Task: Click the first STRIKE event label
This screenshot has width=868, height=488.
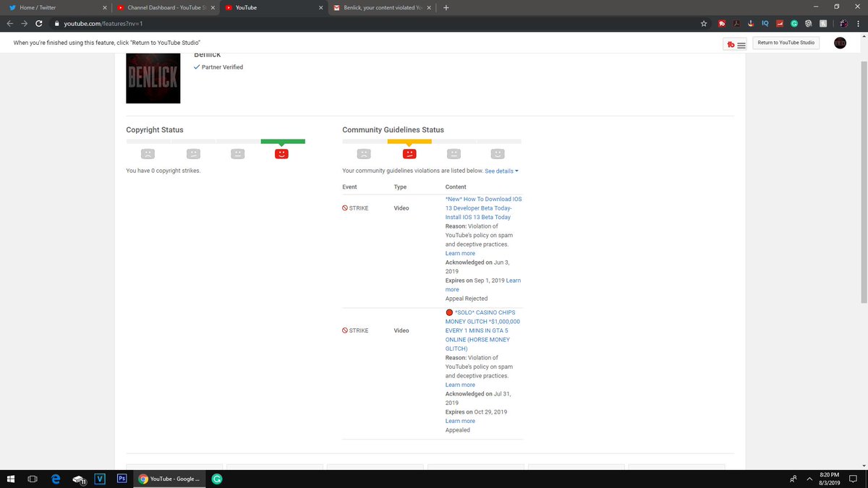Action: click(355, 208)
